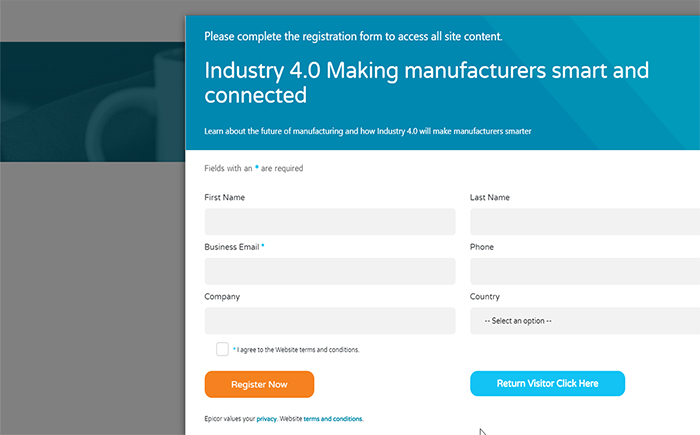700x435 pixels.
Task: Click the 'Business Email' field label
Action: point(232,247)
